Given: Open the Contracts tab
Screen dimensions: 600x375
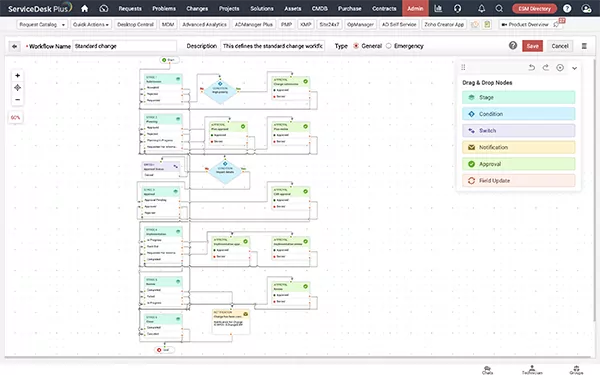Looking at the screenshot, I should [x=384, y=8].
